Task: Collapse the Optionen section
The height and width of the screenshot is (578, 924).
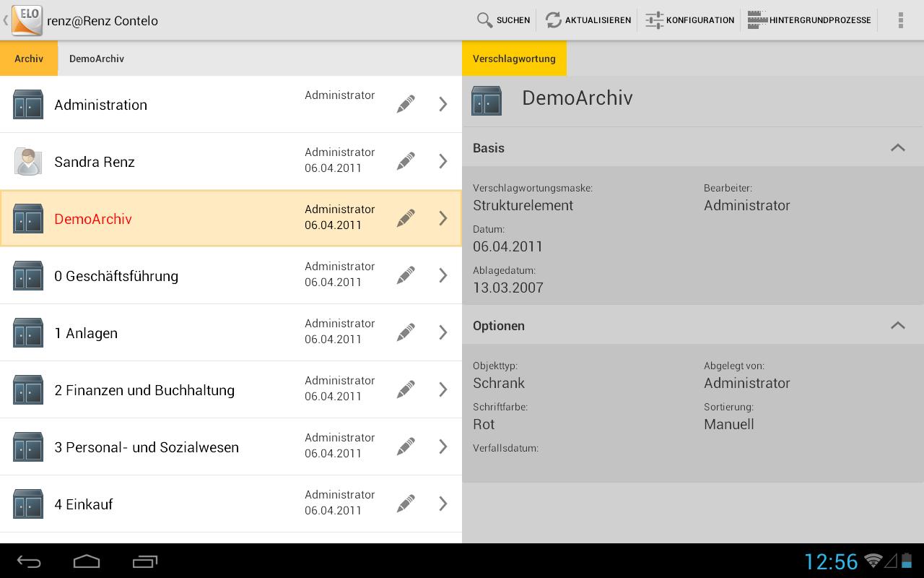Action: tap(897, 326)
